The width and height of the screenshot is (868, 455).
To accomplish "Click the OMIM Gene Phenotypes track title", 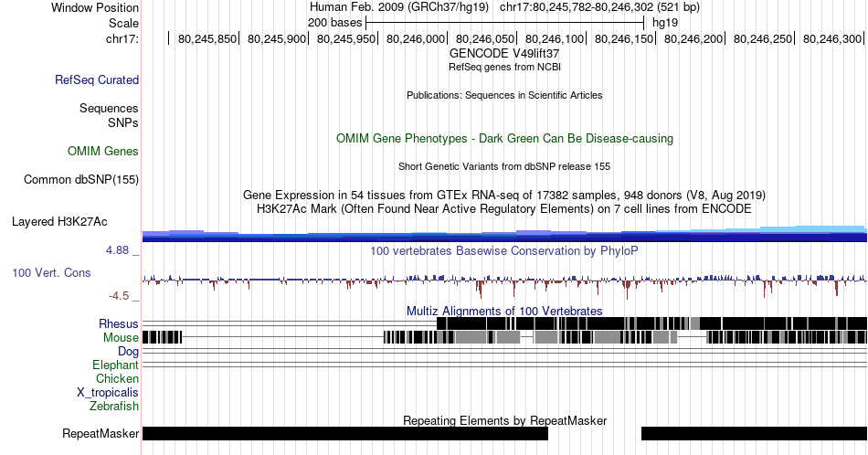I will (504, 138).
